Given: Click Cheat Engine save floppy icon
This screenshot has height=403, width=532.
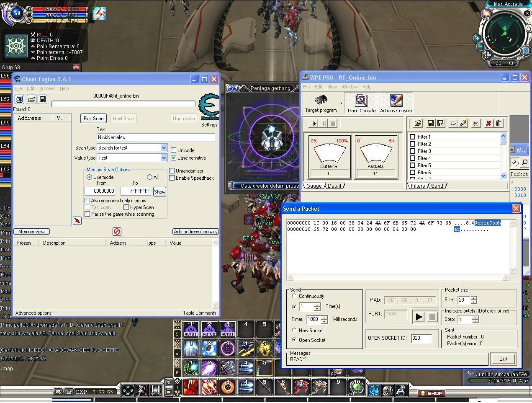Looking at the screenshot, I should click(42, 99).
